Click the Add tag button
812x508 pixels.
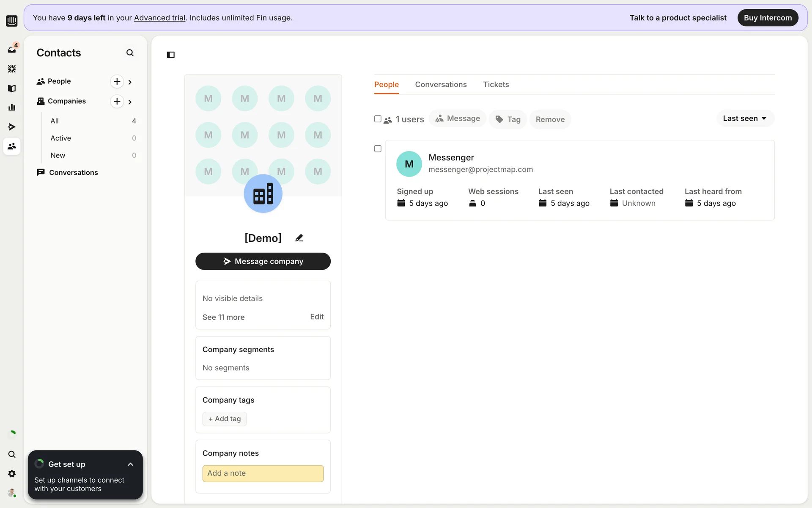225,419
